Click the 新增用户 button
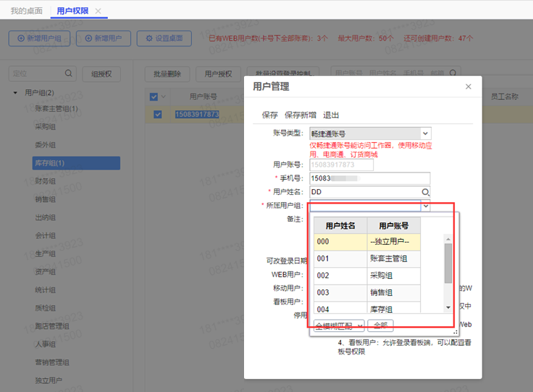The image size is (533, 392). pos(104,38)
